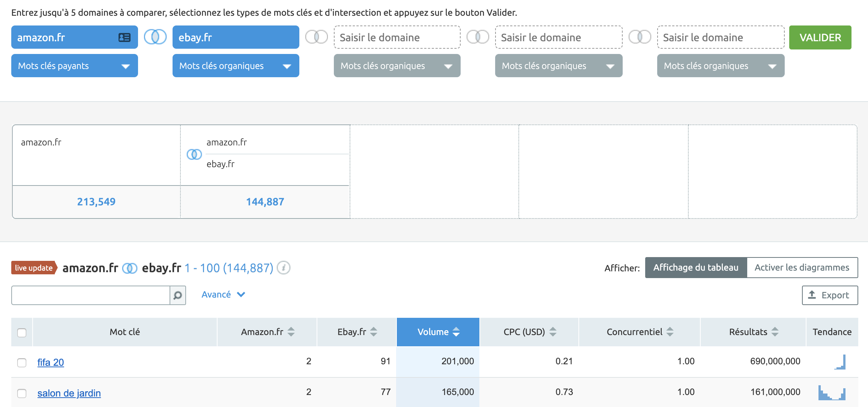Click the 165,000 volume value for salon de jardin
Viewport: 868px width, 407px height.
tap(458, 392)
